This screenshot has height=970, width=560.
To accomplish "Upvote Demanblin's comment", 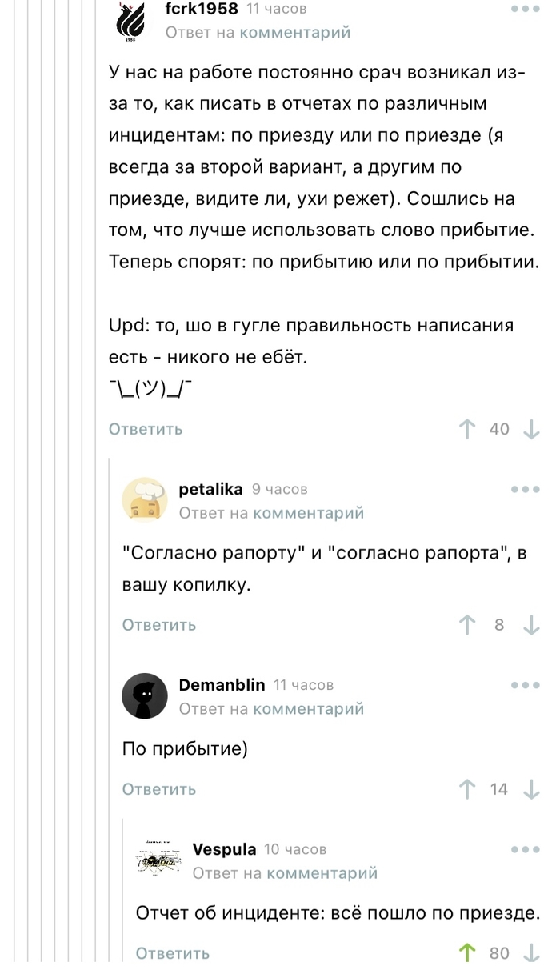I will click(467, 788).
